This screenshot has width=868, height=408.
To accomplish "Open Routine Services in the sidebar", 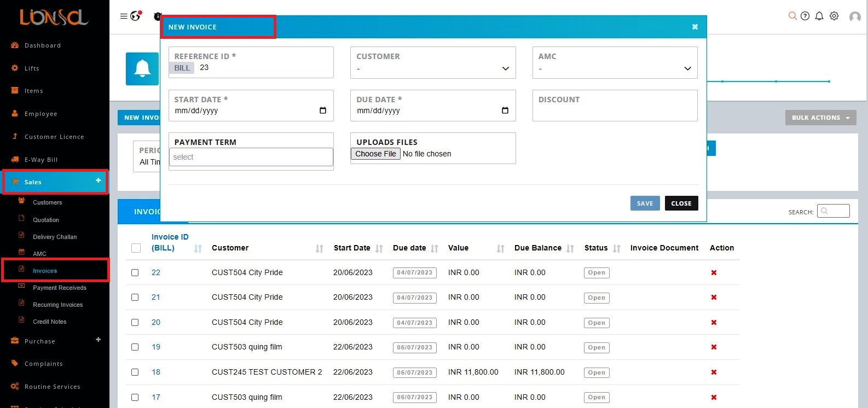I will click(x=52, y=387).
